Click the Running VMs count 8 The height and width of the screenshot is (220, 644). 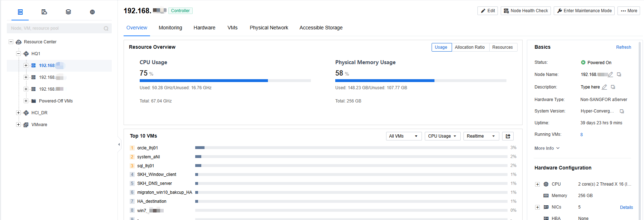click(x=582, y=135)
